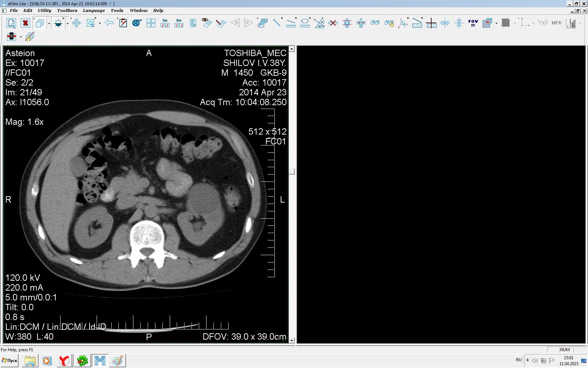Viewport: 588px width, 368px height.
Task: Click the red X close study icon
Action: click(x=25, y=23)
